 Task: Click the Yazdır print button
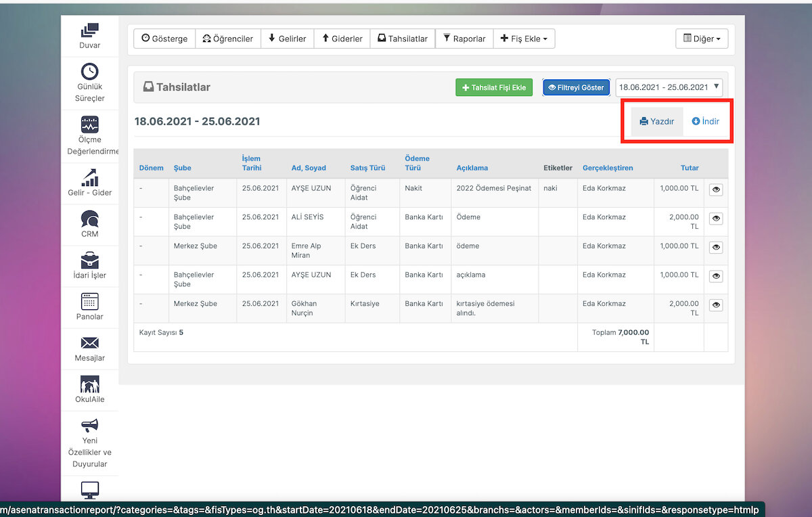[x=657, y=122]
